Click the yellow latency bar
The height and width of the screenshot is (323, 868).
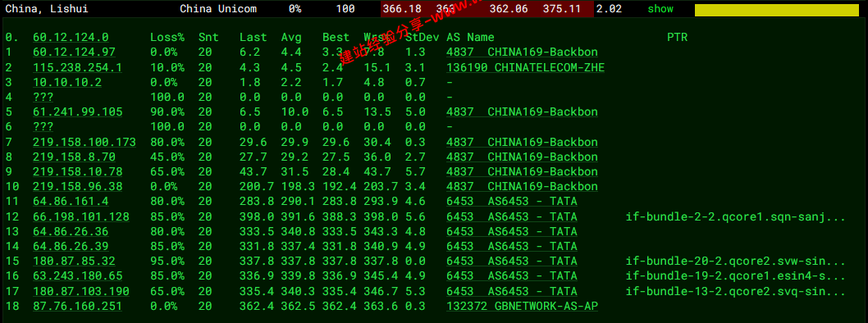(777, 10)
